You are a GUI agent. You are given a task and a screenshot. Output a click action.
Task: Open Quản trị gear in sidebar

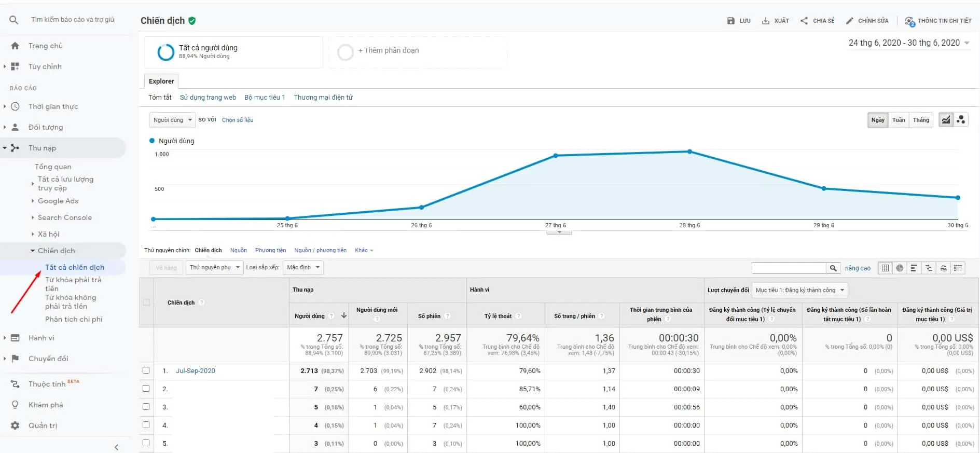point(16,425)
